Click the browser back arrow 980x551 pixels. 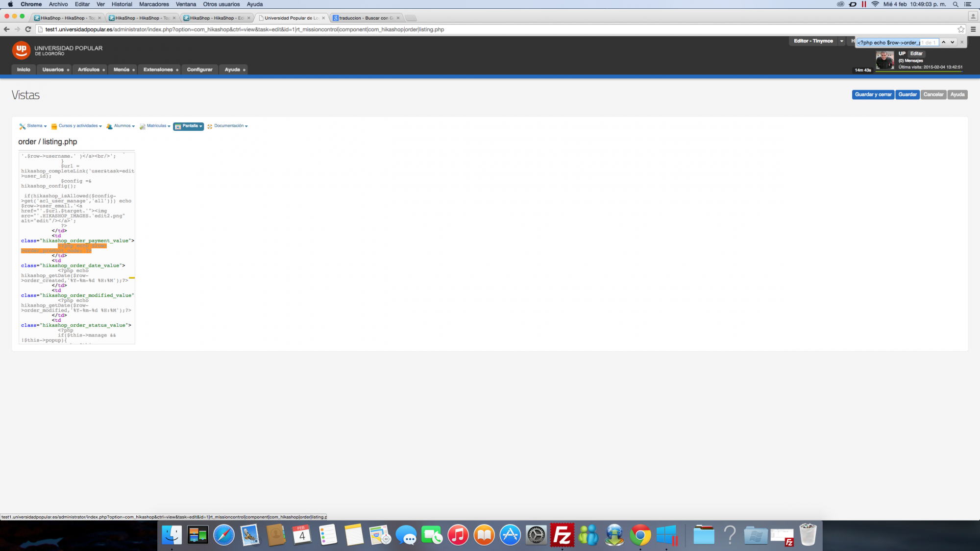[6, 29]
